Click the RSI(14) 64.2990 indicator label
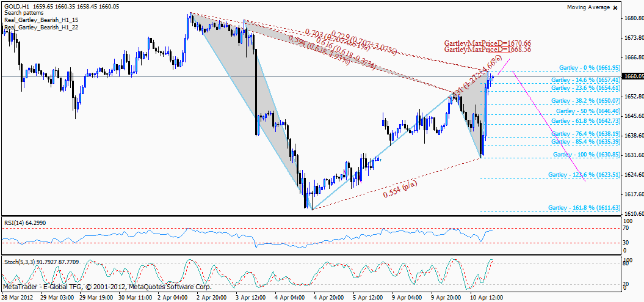The width and height of the screenshot is (644, 302). (x=25, y=223)
